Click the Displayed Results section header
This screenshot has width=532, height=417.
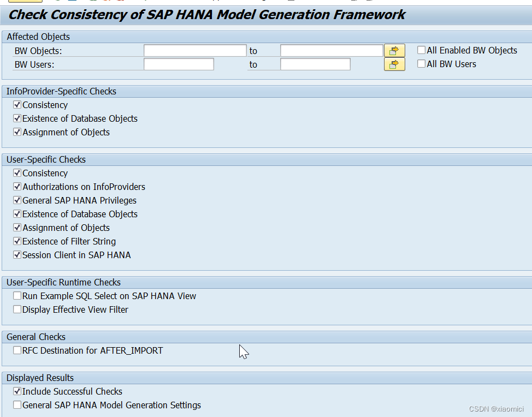click(40, 378)
